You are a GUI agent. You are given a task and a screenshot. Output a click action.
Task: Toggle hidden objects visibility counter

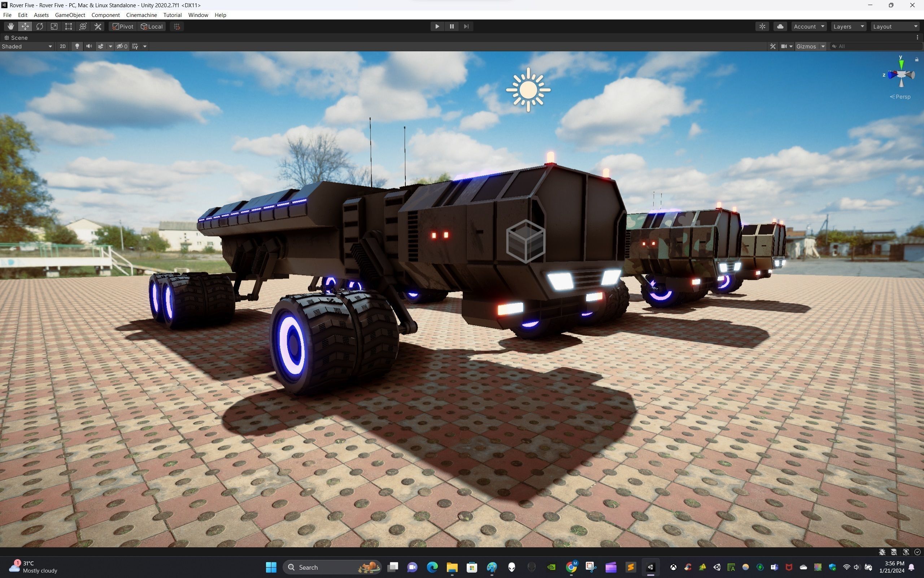pos(122,46)
